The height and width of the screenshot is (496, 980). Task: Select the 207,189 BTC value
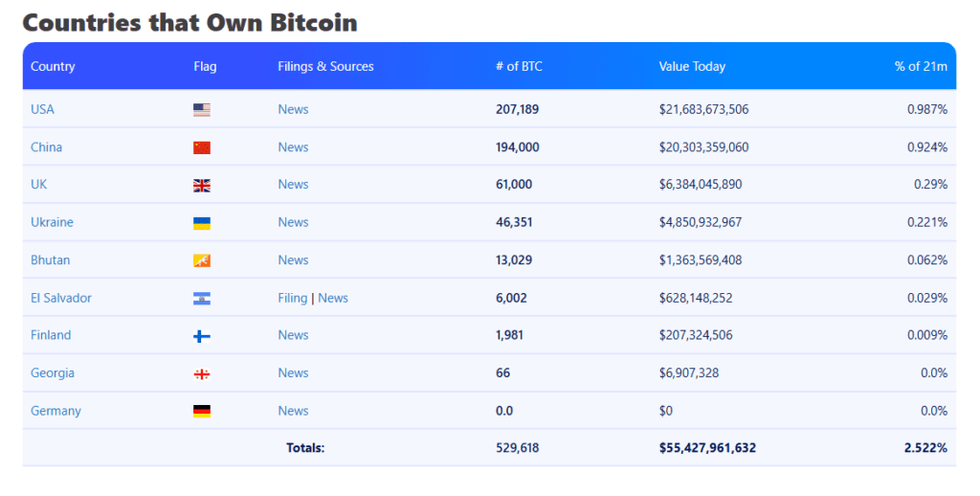(x=517, y=109)
